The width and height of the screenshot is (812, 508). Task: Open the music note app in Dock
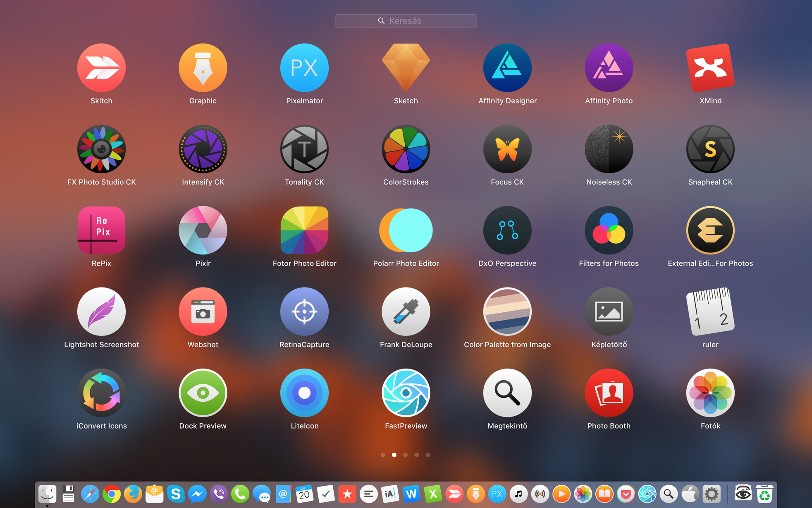coord(518,494)
